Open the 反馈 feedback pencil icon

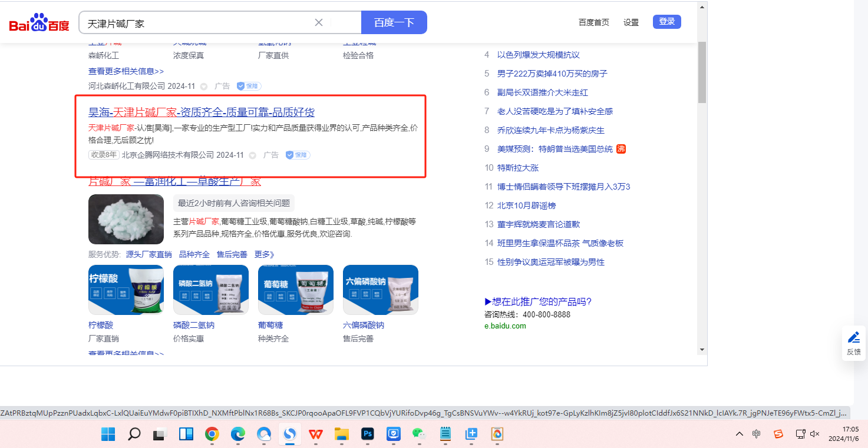coord(853,338)
